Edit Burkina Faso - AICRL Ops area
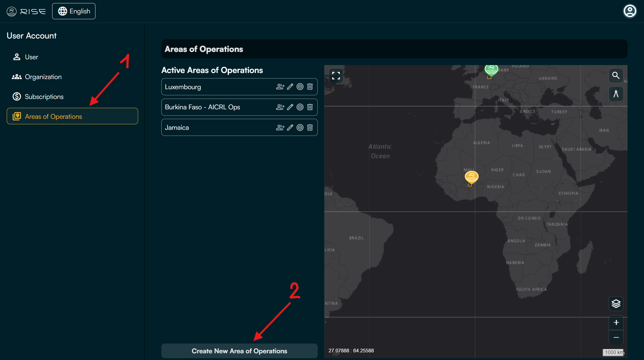Viewport: 644px width, 360px height. 290,107
